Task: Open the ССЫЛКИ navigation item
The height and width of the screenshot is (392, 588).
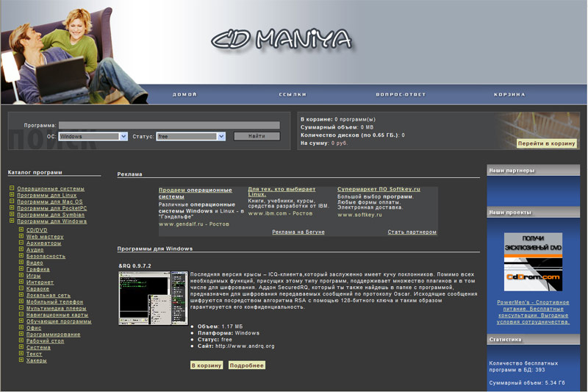Action: pos(293,95)
